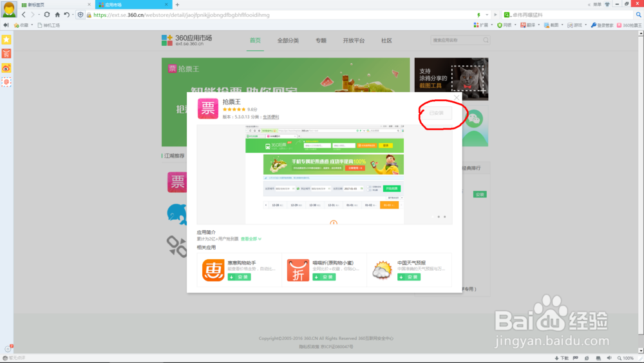The width and height of the screenshot is (644, 363).
Task: Expand the 网银 dropdown arrow
Action: pos(515,25)
